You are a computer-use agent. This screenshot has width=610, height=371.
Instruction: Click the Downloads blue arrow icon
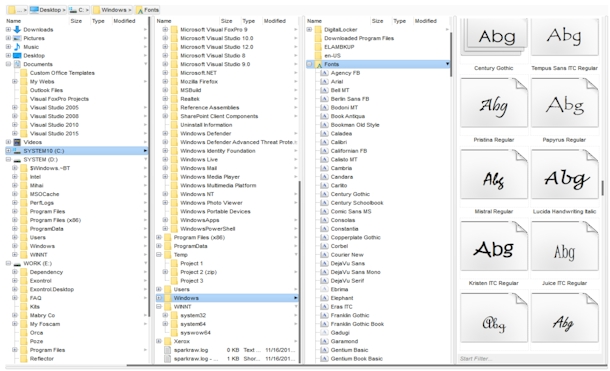(x=17, y=30)
